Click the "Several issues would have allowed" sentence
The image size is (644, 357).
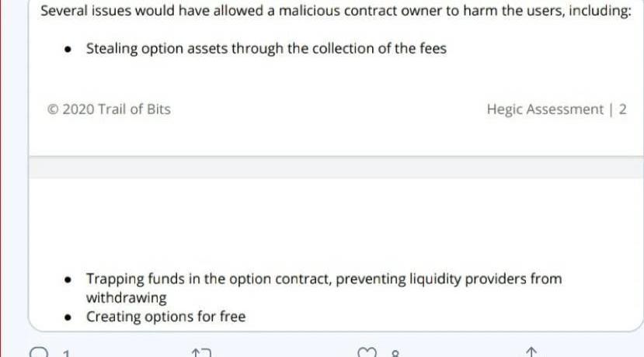(x=336, y=10)
